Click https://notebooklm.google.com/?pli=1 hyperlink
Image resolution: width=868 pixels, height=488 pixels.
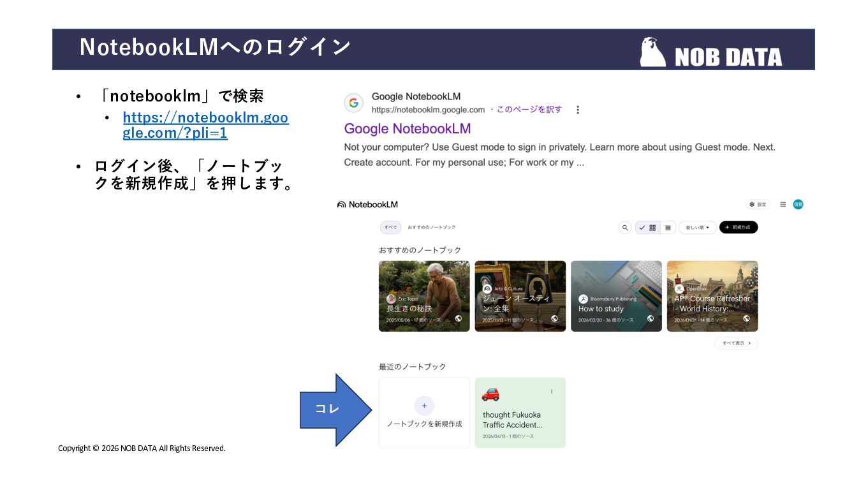pyautogui.click(x=205, y=126)
